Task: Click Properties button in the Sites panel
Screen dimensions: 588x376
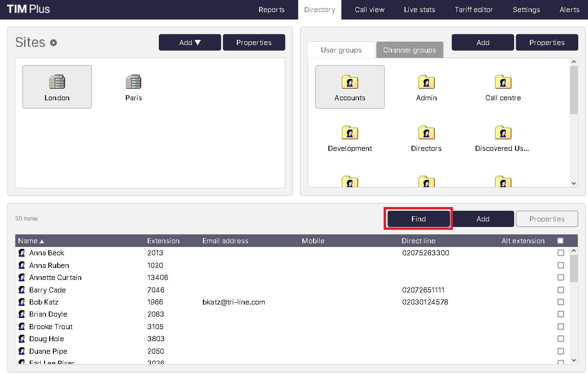Action: click(x=254, y=43)
